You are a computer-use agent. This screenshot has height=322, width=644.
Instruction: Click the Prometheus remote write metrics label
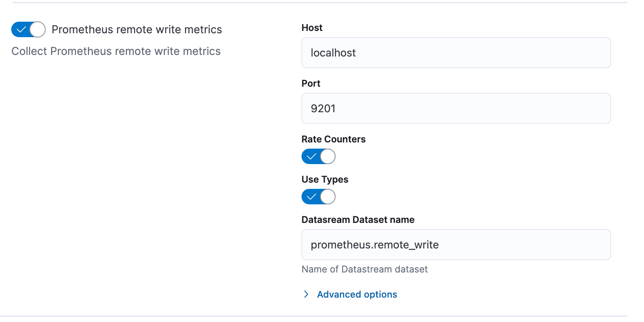coord(137,29)
